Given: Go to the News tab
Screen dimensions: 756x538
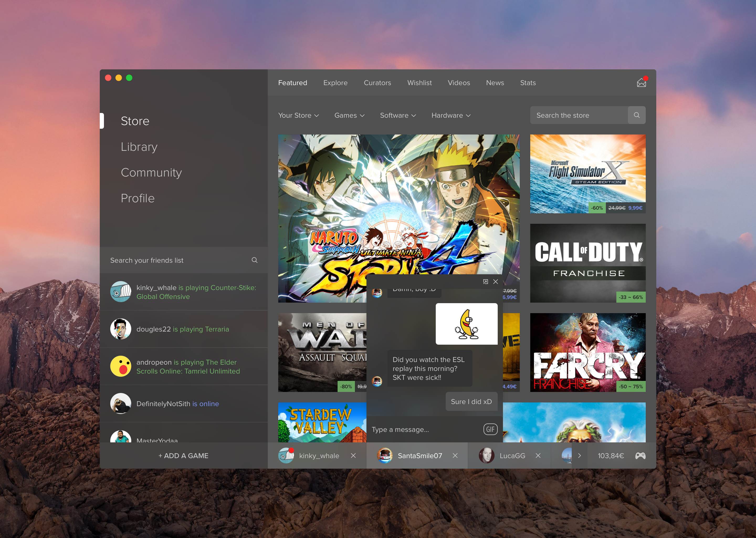Looking at the screenshot, I should [495, 82].
